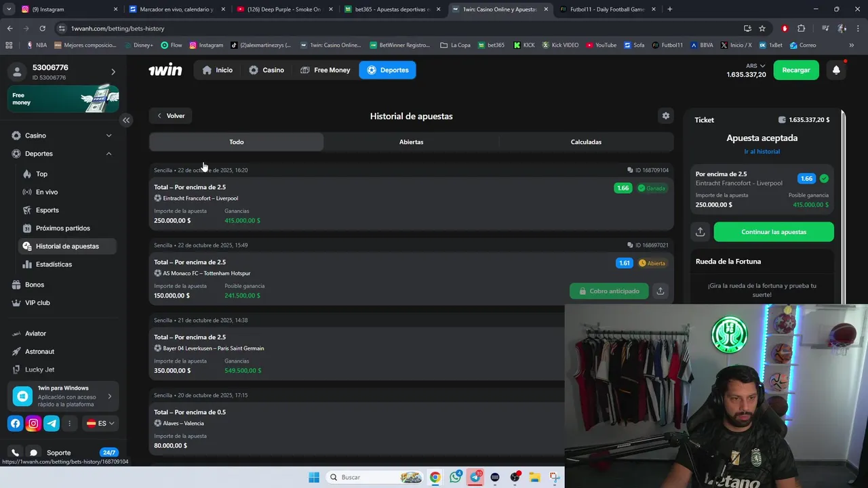Show hidden bookmarks with the overflow chevron

pos(852,45)
